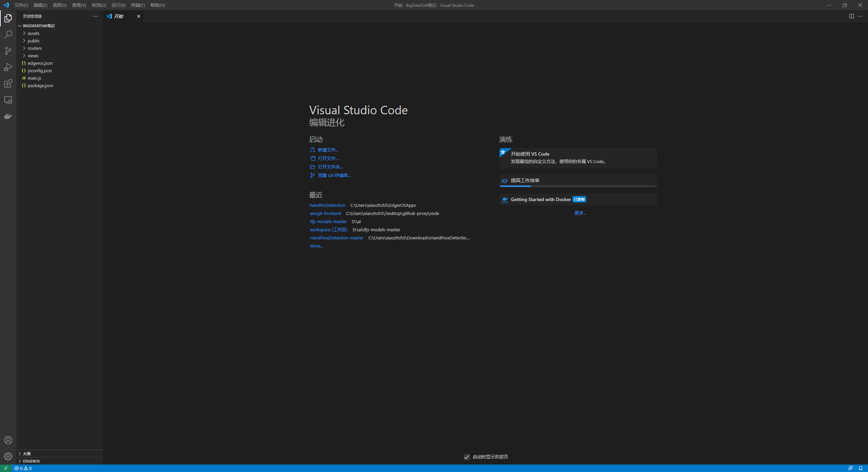Open recent project handPosDetection

click(327, 205)
